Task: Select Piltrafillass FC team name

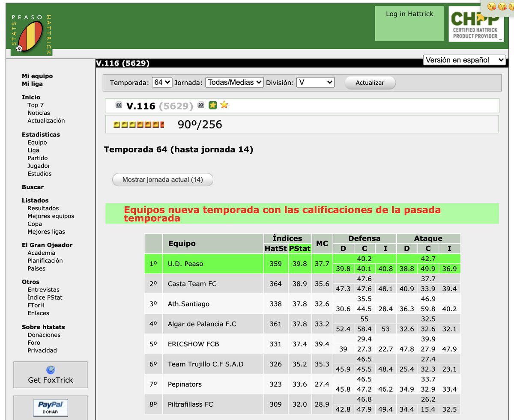Action: (x=190, y=405)
